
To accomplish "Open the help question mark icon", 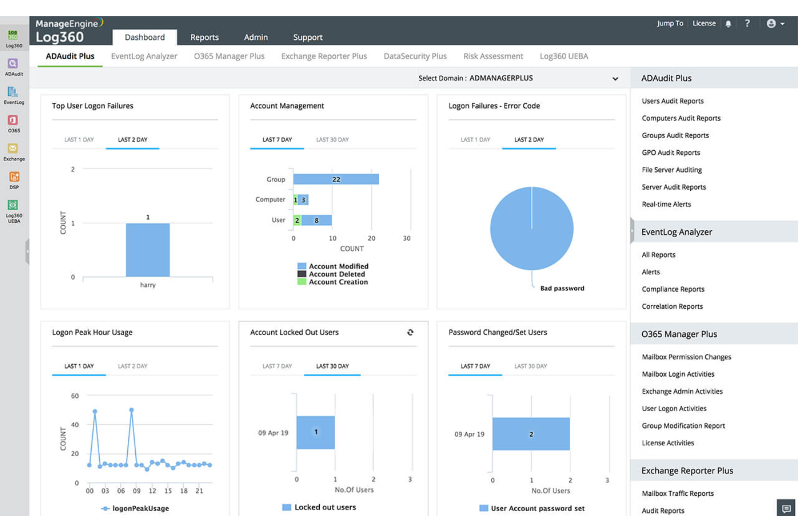I will click(747, 23).
